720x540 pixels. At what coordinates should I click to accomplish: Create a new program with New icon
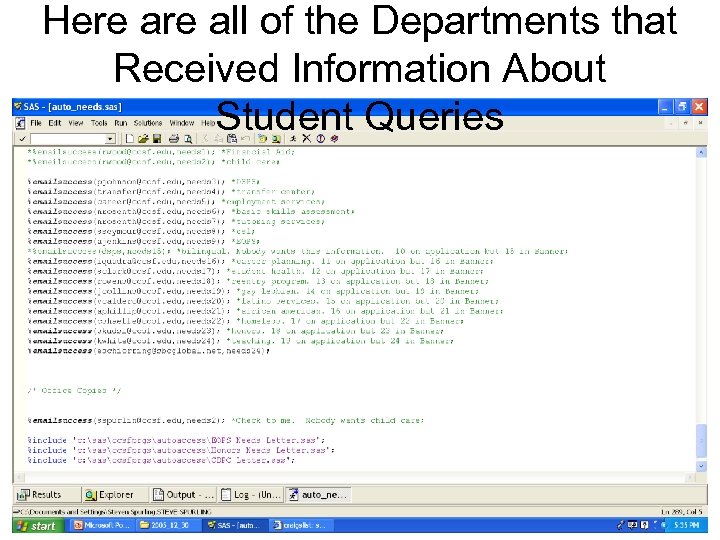coord(130,139)
